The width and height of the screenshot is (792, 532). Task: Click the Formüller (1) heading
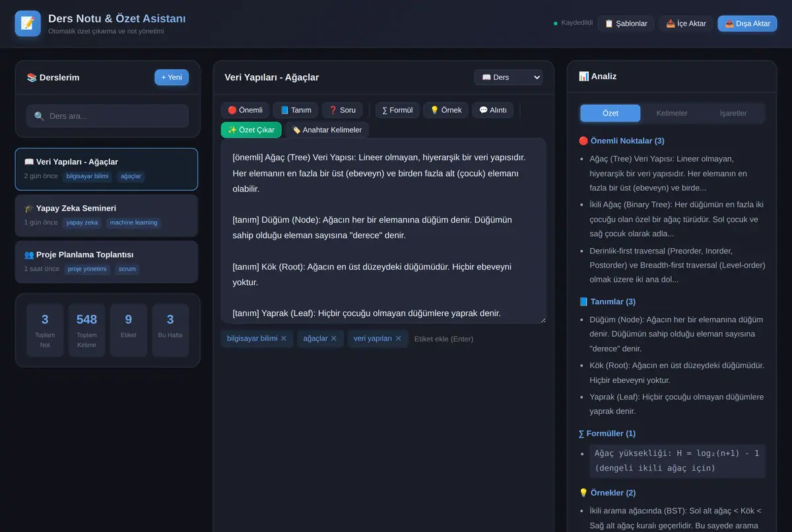[x=607, y=434]
